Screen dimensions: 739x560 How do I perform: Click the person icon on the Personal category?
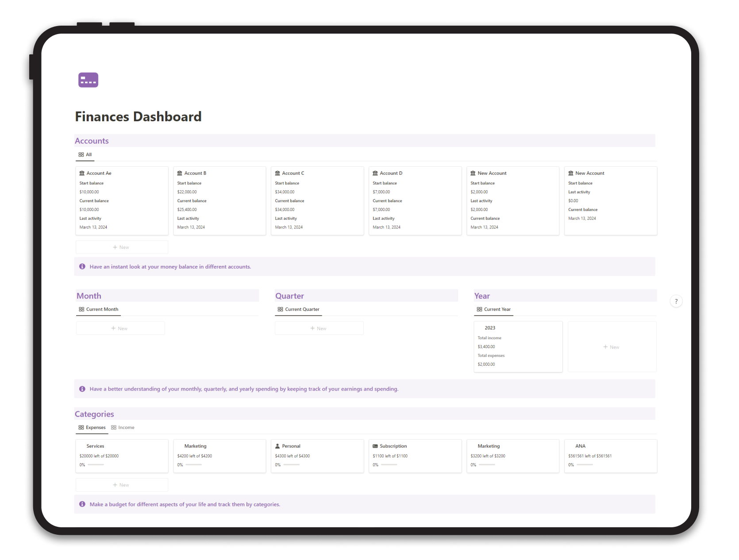pyautogui.click(x=277, y=446)
